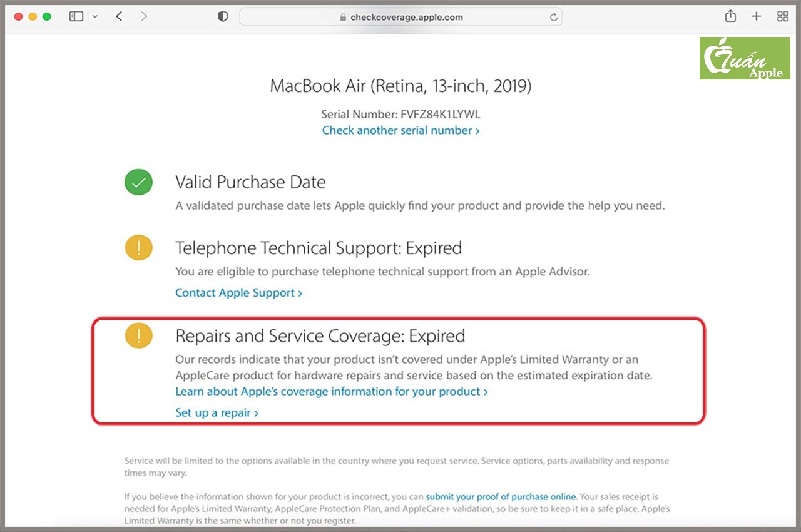Click the padlock icon in the address bar

pos(344,17)
